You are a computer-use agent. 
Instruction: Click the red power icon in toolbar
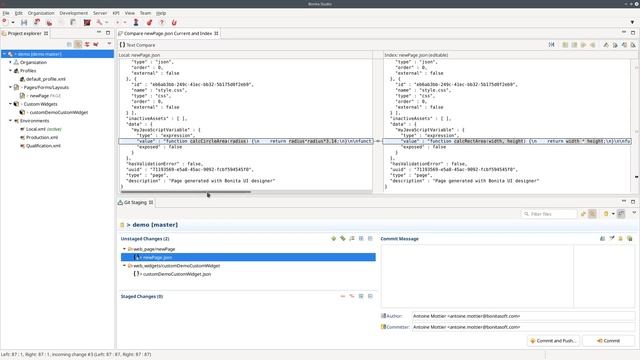pyautogui.click(x=174, y=22)
